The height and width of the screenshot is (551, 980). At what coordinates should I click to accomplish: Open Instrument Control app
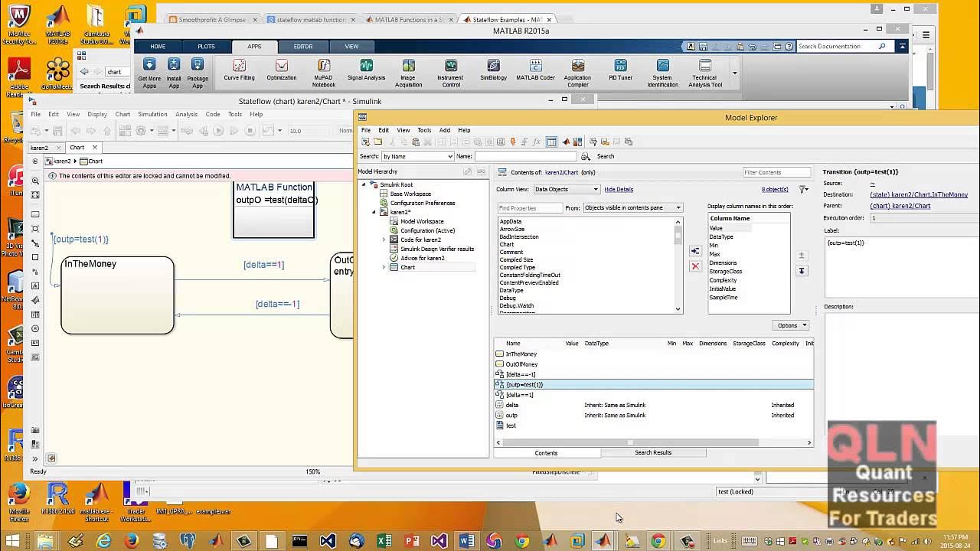click(451, 73)
